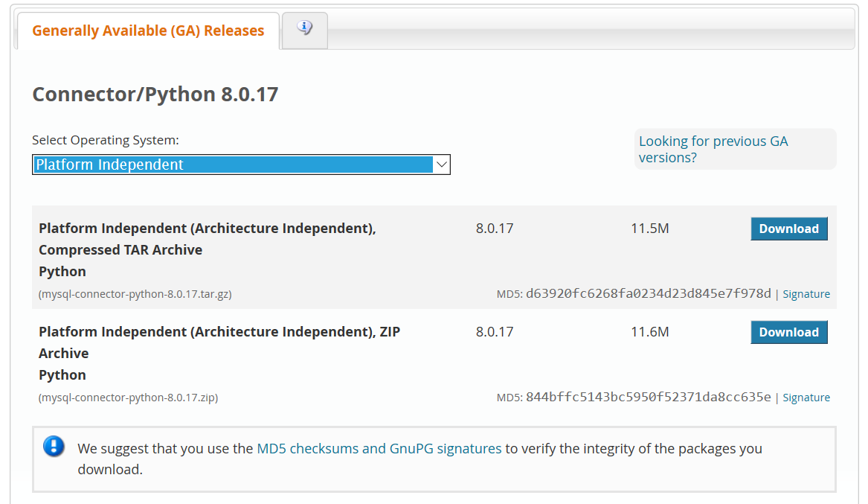The width and height of the screenshot is (868, 504).
Task: Click version 8.0.17 in the TAR row
Action: pyautogui.click(x=495, y=229)
